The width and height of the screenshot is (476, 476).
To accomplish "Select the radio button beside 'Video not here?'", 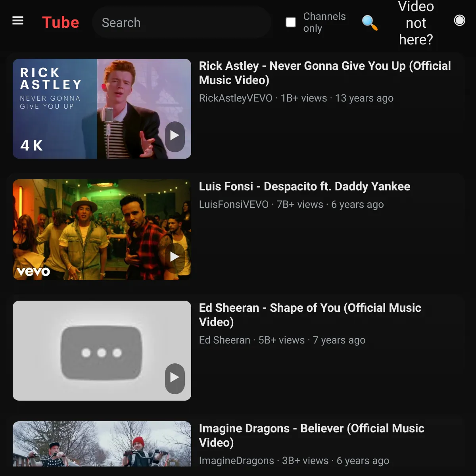I will pyautogui.click(x=459, y=20).
